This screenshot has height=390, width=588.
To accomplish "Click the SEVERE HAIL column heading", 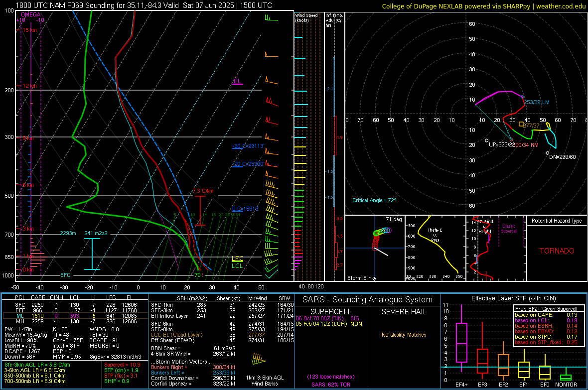I will click(404, 312).
